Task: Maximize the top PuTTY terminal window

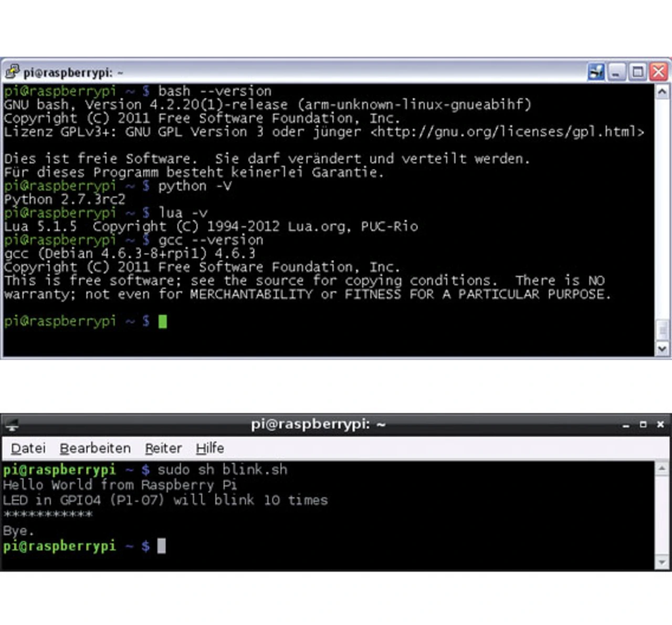Action: (637, 72)
